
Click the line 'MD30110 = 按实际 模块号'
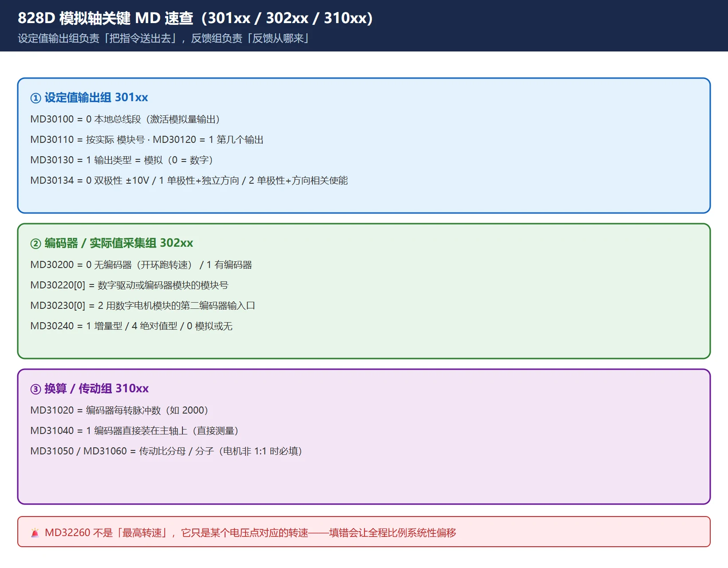click(x=147, y=140)
